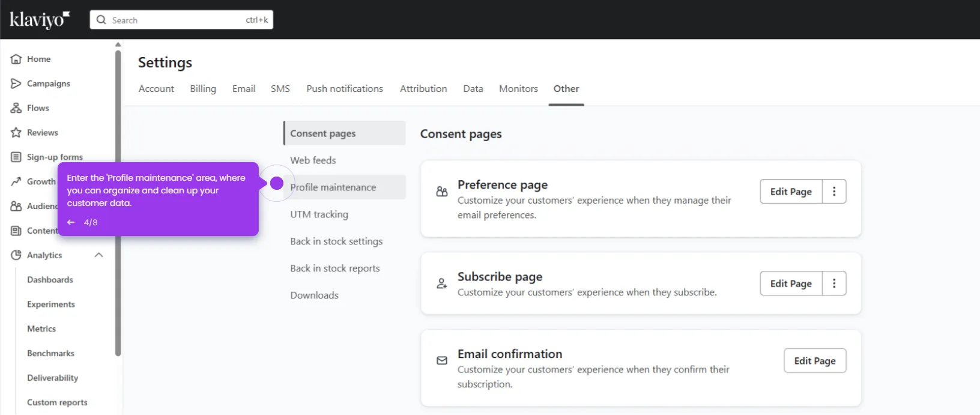The height and width of the screenshot is (415, 980).
Task: Click the Home house icon
Action: tap(16, 59)
